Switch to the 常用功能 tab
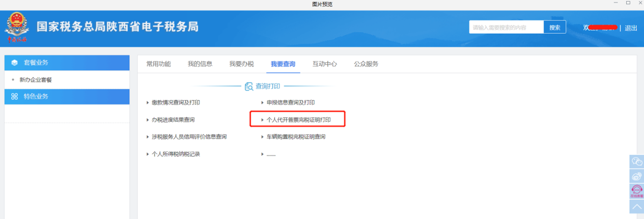Image resolution: width=644 pixels, height=219 pixels. click(158, 64)
